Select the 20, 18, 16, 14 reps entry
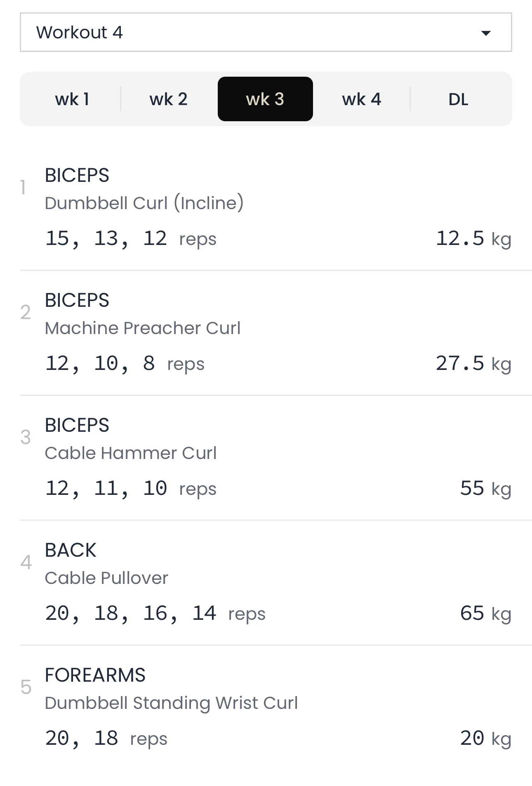532x786 pixels. 155,614
